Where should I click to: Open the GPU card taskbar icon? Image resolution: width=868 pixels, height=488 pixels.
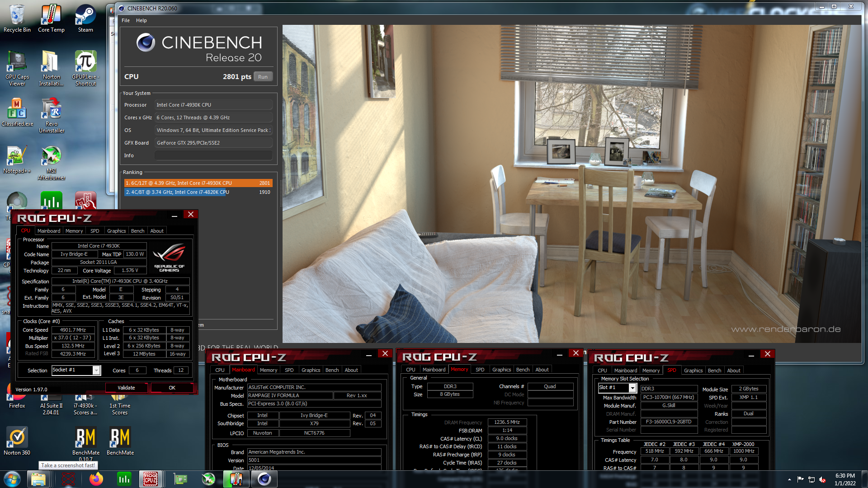tap(180, 479)
